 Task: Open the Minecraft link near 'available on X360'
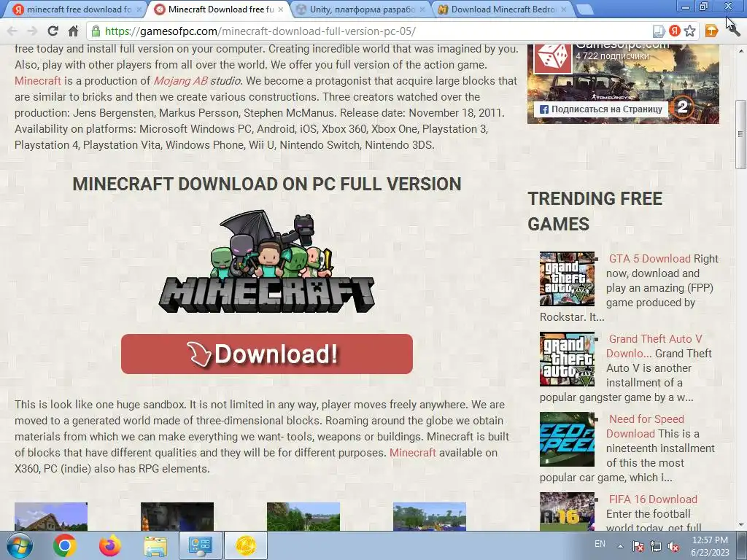click(x=413, y=453)
